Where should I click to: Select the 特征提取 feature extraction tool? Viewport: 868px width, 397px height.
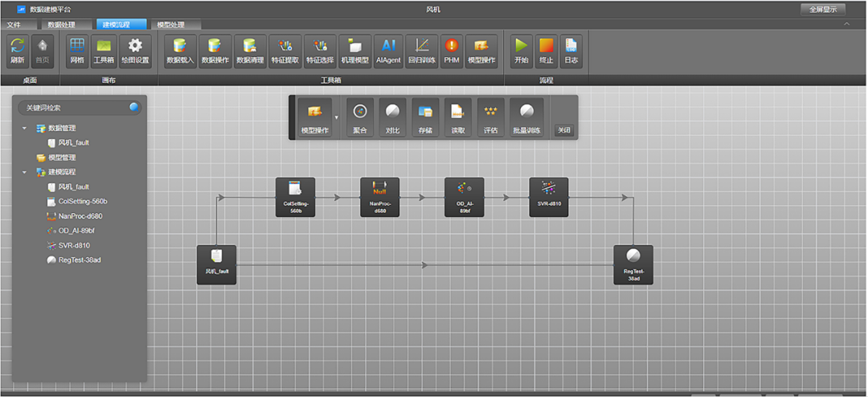[x=285, y=51]
